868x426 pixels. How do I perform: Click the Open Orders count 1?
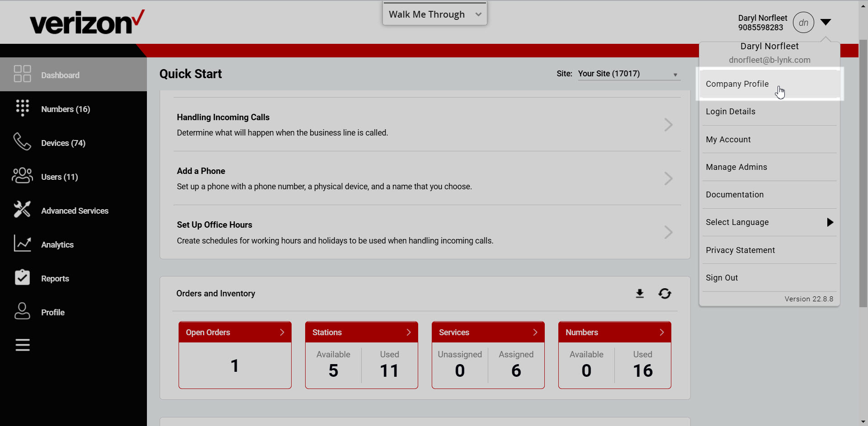pyautogui.click(x=235, y=366)
